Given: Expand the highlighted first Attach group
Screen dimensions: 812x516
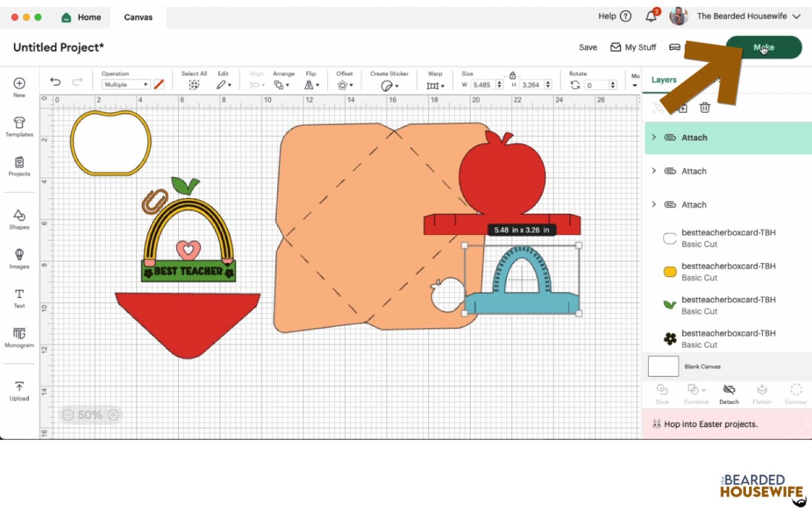Looking at the screenshot, I should 654,137.
